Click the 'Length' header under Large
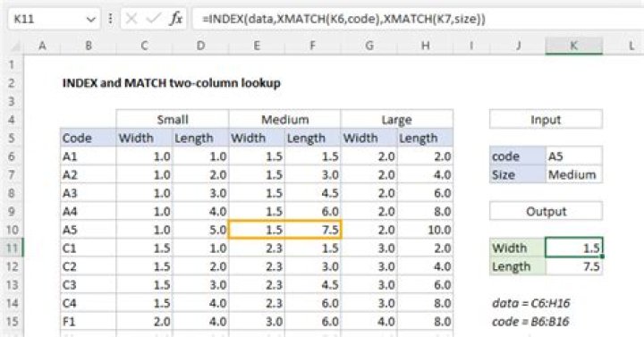644x337 pixels. point(425,138)
